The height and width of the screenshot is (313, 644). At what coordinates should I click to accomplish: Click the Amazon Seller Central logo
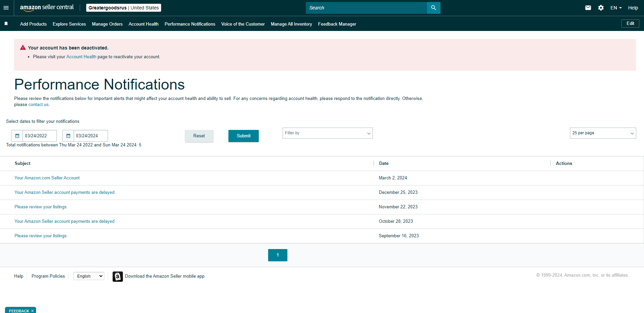pos(47,8)
